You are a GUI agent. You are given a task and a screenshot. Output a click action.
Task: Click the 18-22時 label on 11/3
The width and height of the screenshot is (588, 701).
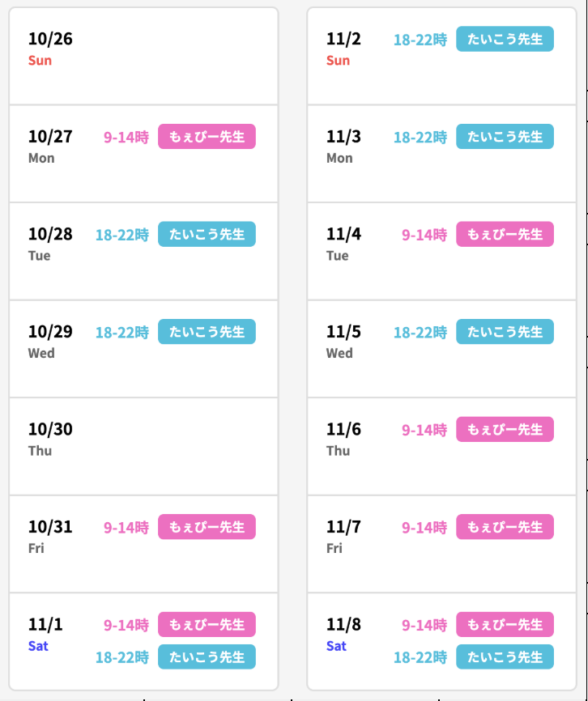click(420, 137)
